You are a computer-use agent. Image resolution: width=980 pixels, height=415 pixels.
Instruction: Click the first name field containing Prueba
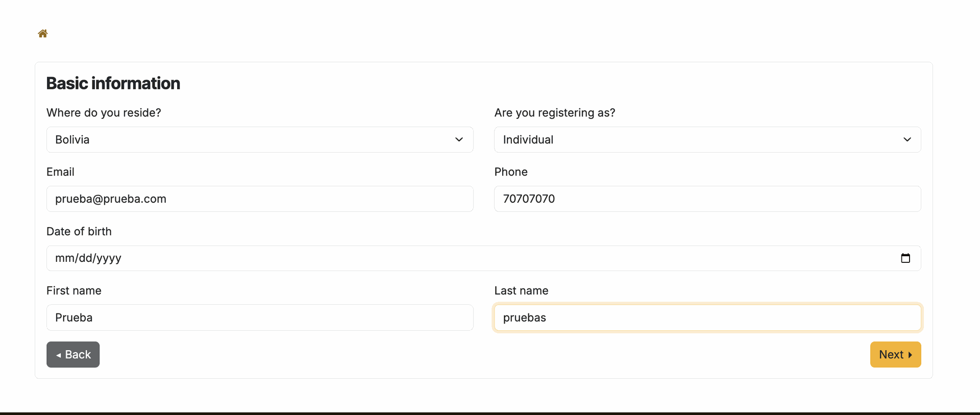(x=259, y=318)
